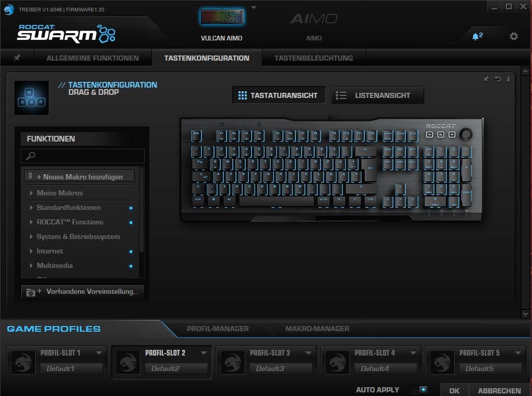This screenshot has height=396, width=532.
Task: Click the Funktionen search field
Action: click(x=82, y=155)
